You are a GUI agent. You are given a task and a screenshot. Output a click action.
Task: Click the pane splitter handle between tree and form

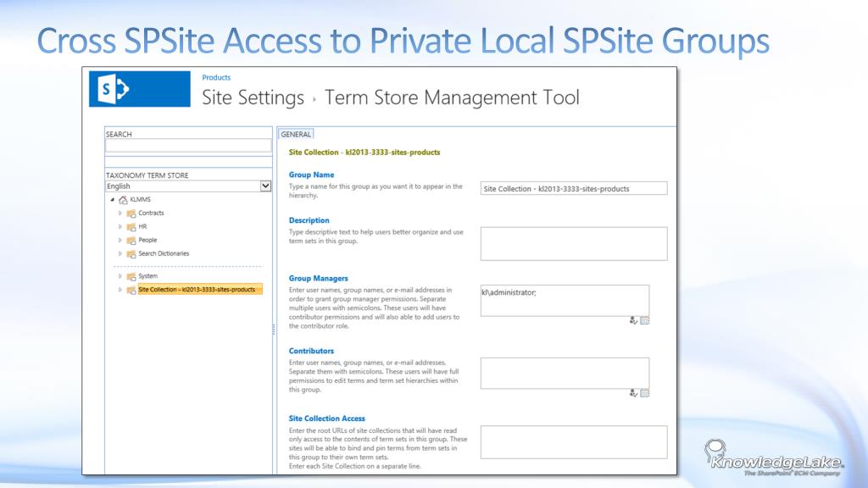point(274,330)
